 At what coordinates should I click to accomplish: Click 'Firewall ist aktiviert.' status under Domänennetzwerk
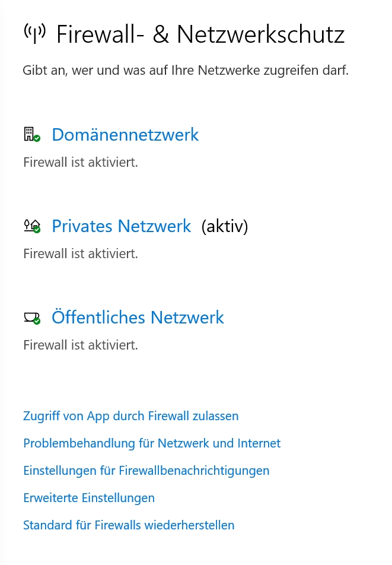pyautogui.click(x=80, y=162)
